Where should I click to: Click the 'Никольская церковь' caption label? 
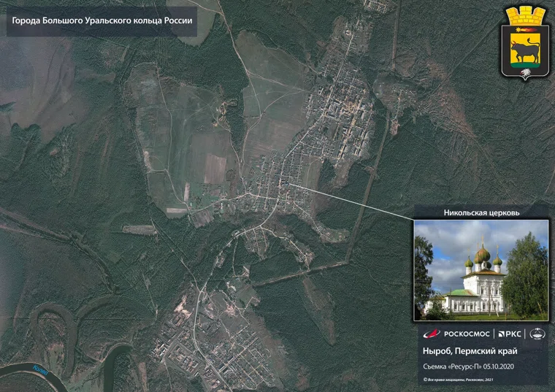[x=481, y=213]
